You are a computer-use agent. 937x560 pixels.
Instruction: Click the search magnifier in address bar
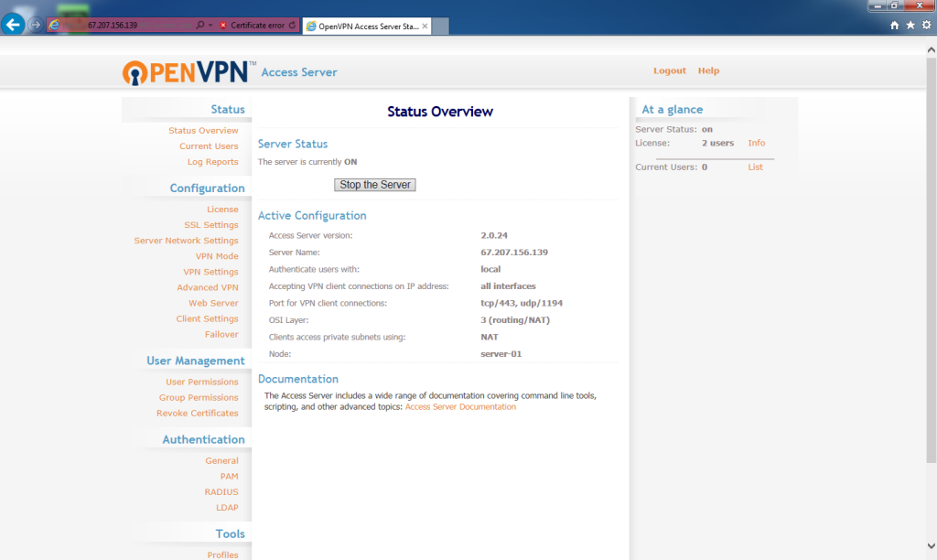pyautogui.click(x=200, y=25)
